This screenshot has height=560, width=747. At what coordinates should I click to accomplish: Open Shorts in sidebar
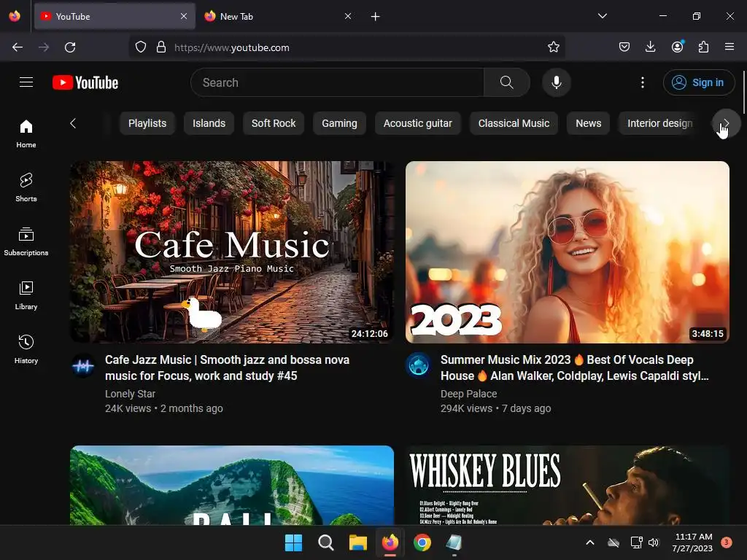[x=26, y=187]
